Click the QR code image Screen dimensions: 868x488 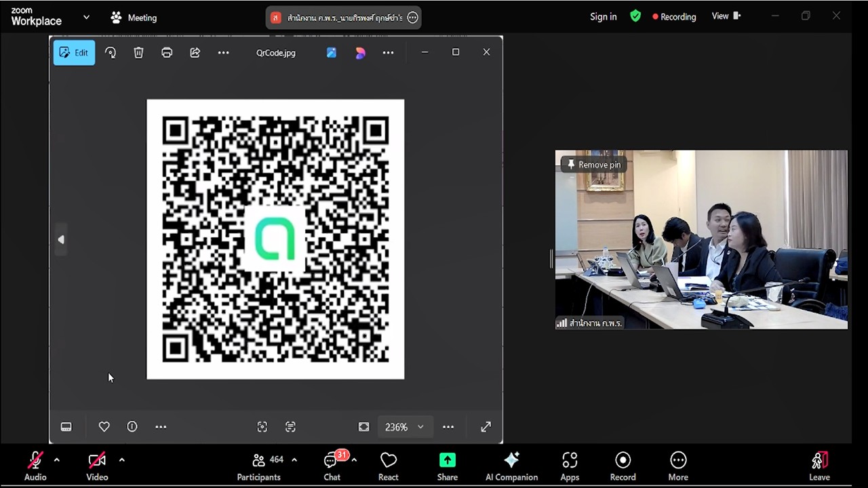tap(275, 239)
